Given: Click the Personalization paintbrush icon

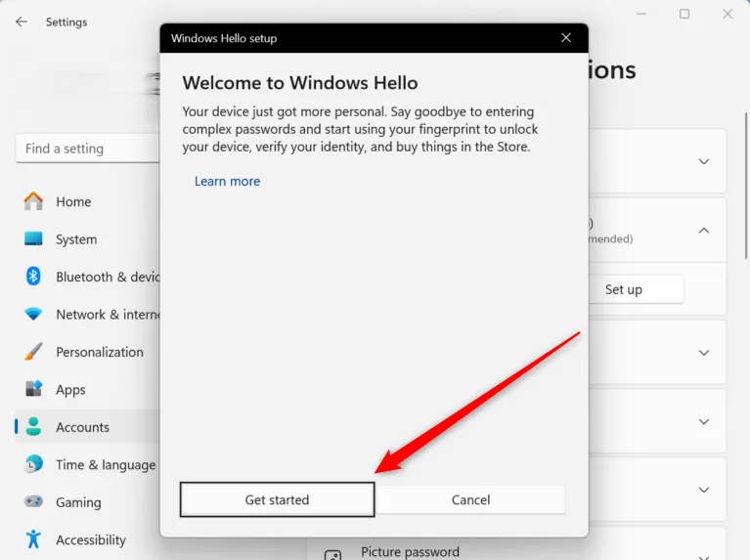Looking at the screenshot, I should 33,352.
